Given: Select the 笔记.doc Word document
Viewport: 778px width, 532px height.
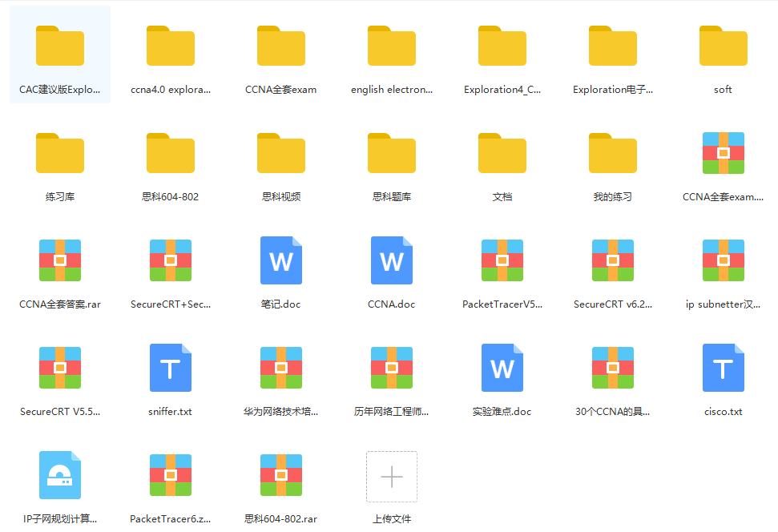Looking at the screenshot, I should [x=281, y=260].
